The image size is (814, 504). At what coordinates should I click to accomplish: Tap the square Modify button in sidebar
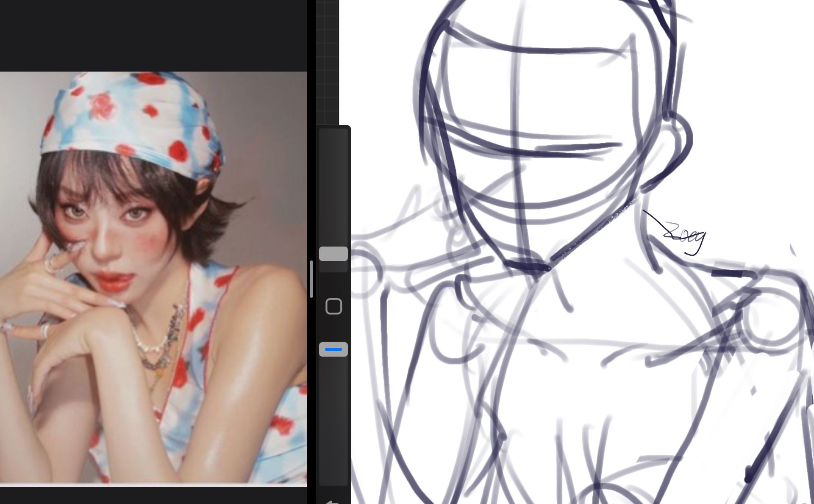[x=333, y=306]
